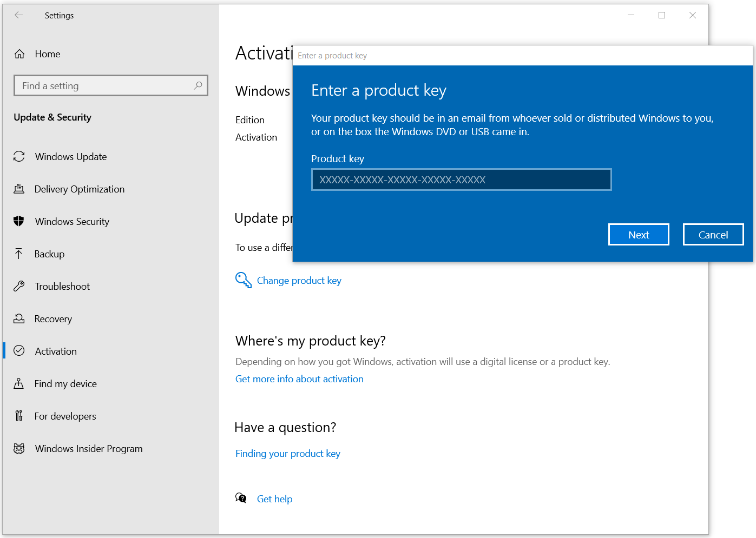
Task: Open the Get help link
Action: pyautogui.click(x=274, y=499)
